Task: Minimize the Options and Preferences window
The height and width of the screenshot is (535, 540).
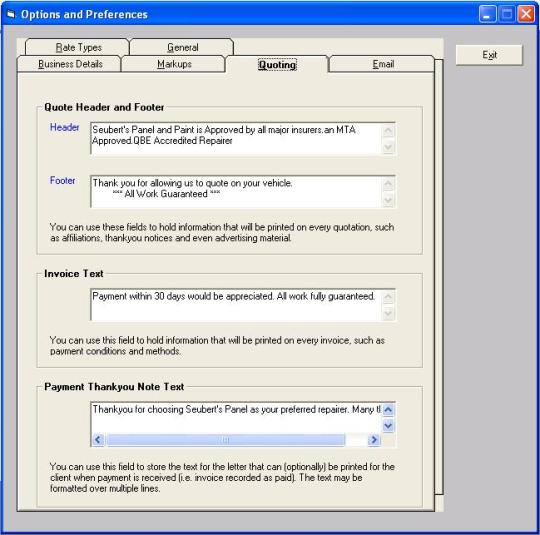Action: click(487, 14)
